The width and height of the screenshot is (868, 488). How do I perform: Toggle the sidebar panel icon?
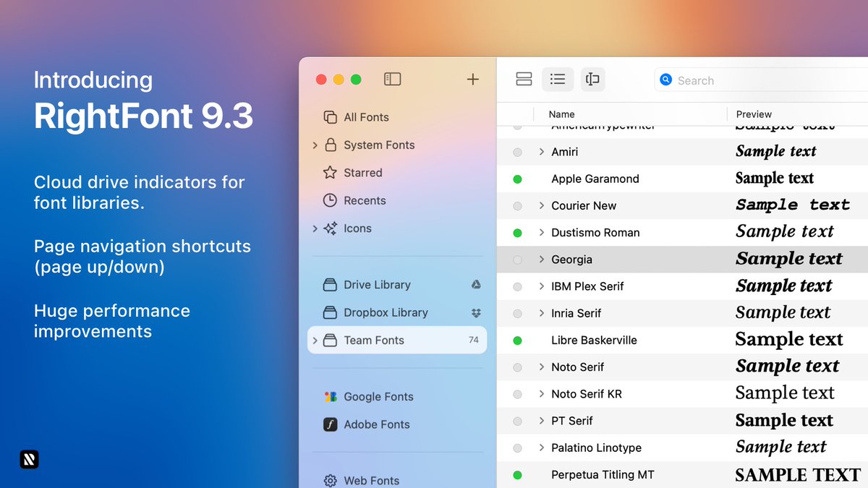coord(392,79)
